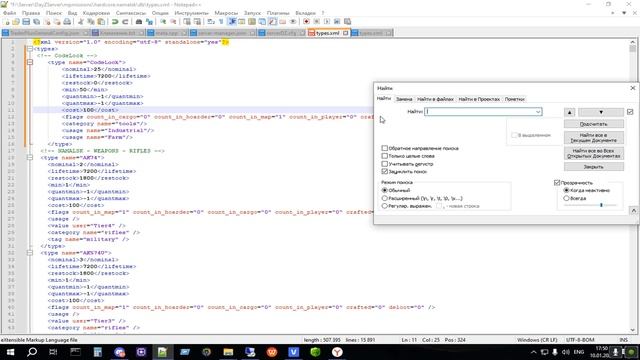Enable Обратное направление поиска checkbox

pyautogui.click(x=384, y=148)
